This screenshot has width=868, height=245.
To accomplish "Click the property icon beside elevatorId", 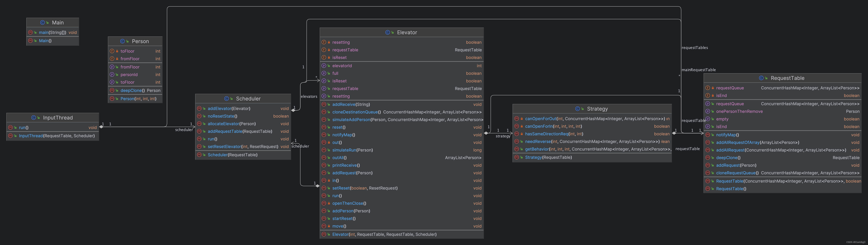I will click(x=324, y=66).
